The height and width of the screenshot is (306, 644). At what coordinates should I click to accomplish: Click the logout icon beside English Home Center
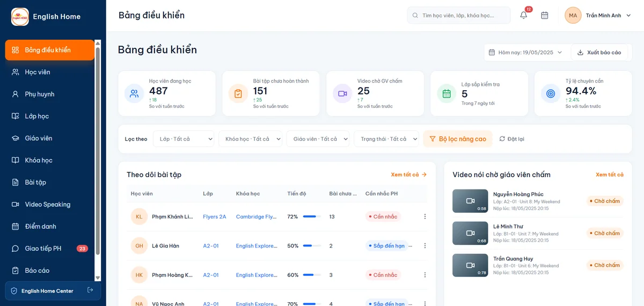click(90, 290)
